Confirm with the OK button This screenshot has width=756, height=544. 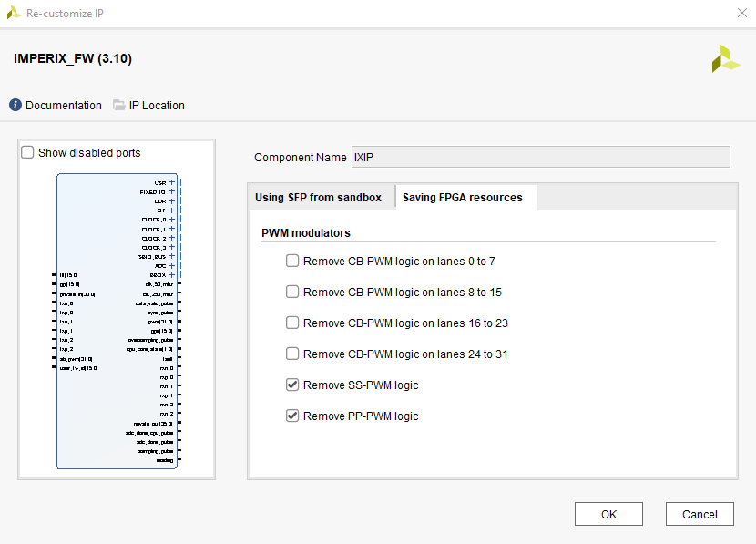(x=608, y=514)
